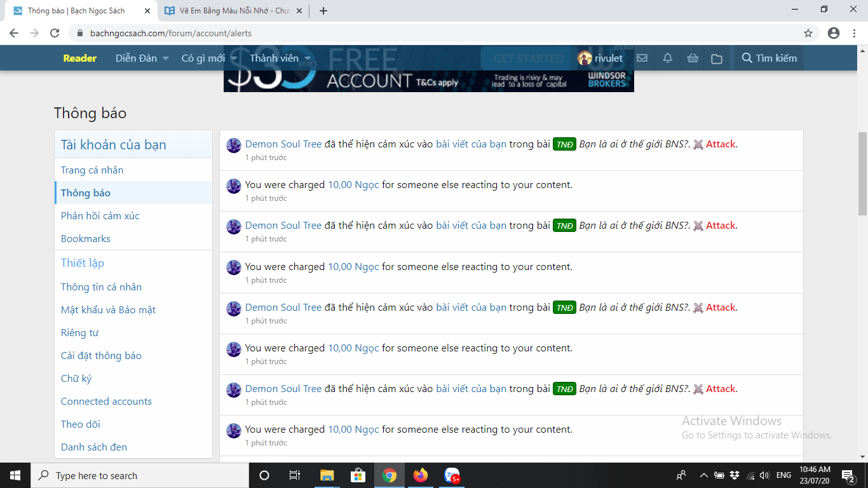Expand the Có gì mới dropdown arrow
868x488 pixels.
(234, 58)
